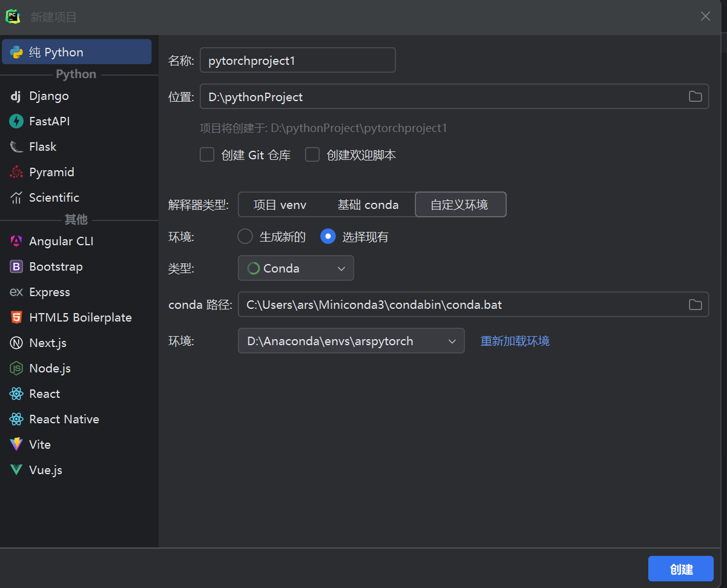Viewport: 727px width, 588px height.
Task: Click the Vue.js icon
Action: [x=16, y=470]
